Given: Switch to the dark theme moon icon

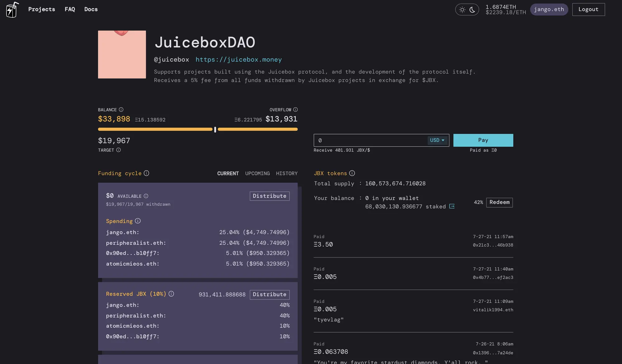Looking at the screenshot, I should pyautogui.click(x=472, y=10).
